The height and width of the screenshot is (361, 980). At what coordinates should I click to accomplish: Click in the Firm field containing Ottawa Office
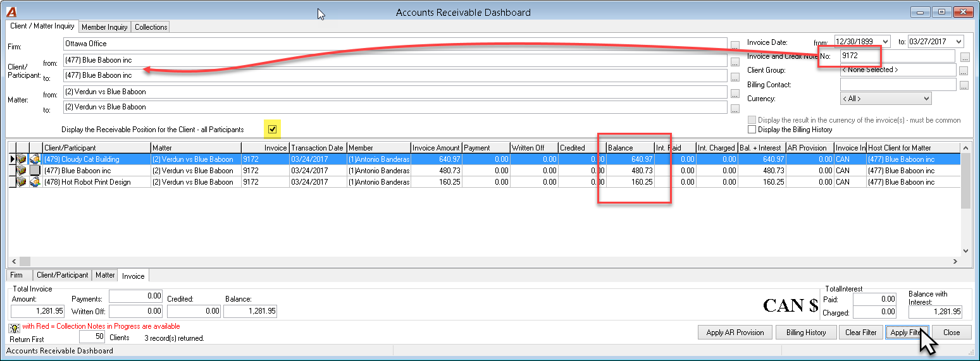[395, 44]
